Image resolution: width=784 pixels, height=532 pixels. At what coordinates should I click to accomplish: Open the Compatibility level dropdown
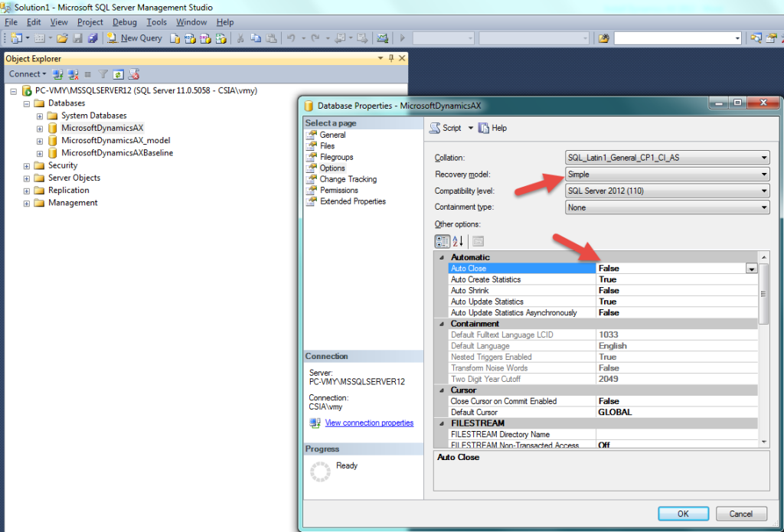(763, 191)
